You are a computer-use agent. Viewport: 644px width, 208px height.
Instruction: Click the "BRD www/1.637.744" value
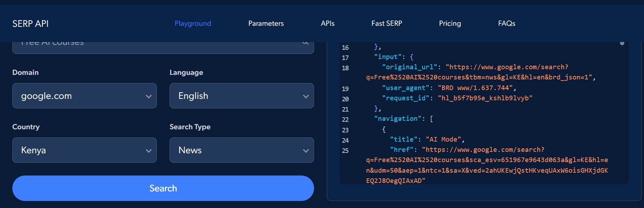pyautogui.click(x=475, y=88)
